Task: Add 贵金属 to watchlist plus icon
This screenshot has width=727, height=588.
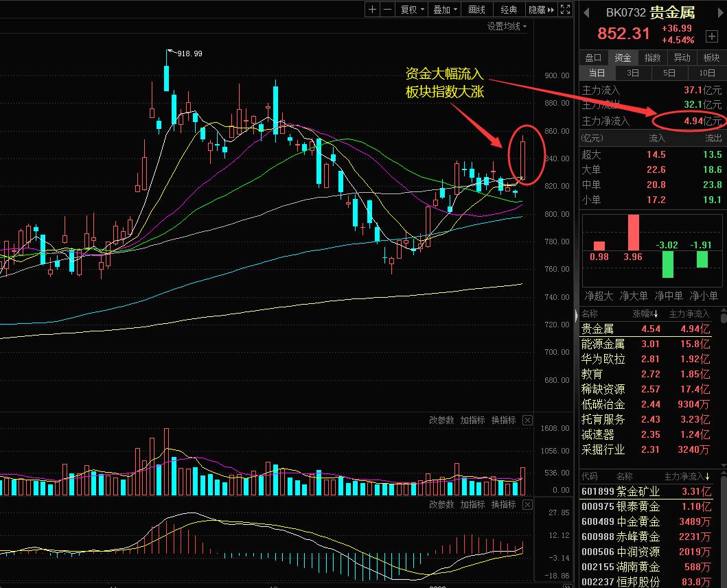Action: click(x=712, y=36)
